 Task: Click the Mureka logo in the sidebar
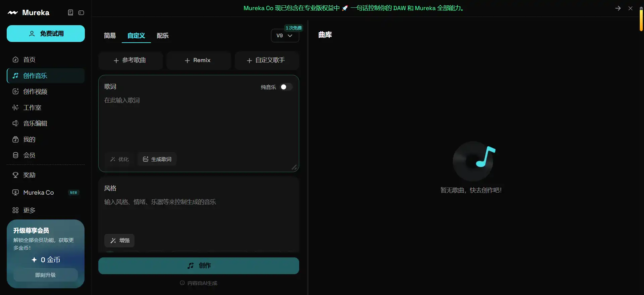point(29,13)
